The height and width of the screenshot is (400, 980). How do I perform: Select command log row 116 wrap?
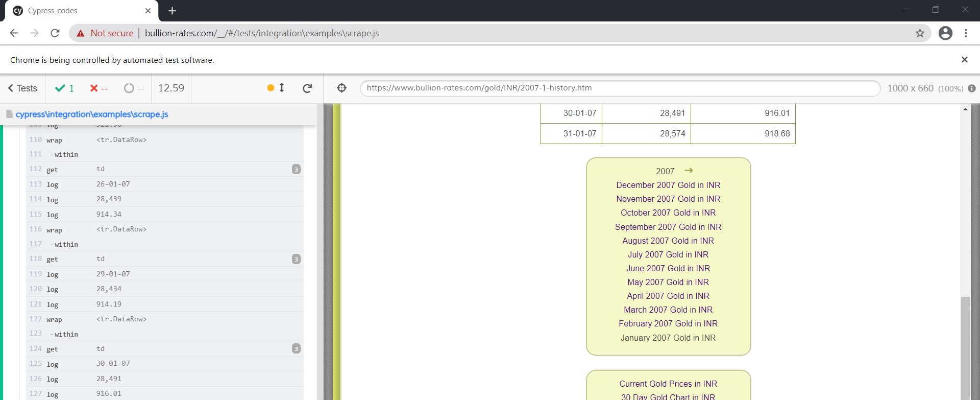[165, 229]
